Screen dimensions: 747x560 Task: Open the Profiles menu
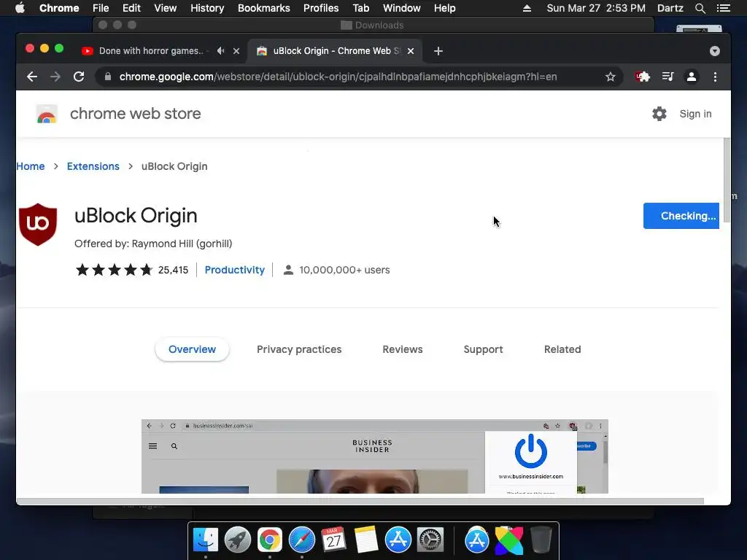click(321, 8)
